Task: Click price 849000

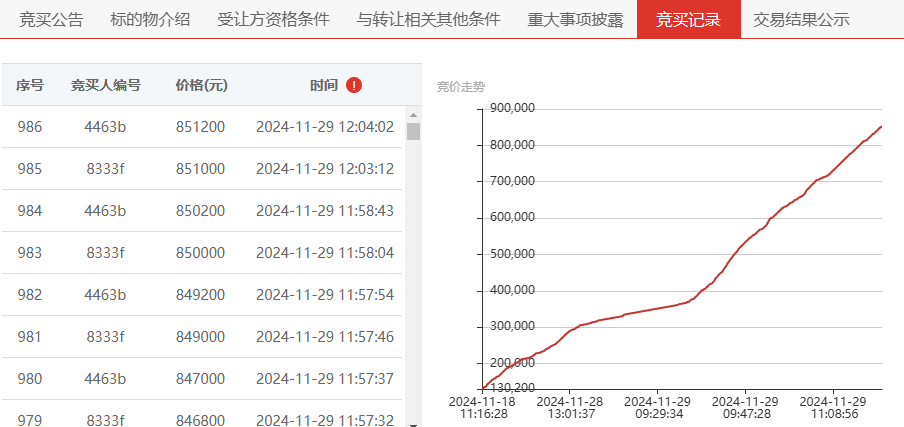Action: coord(201,337)
